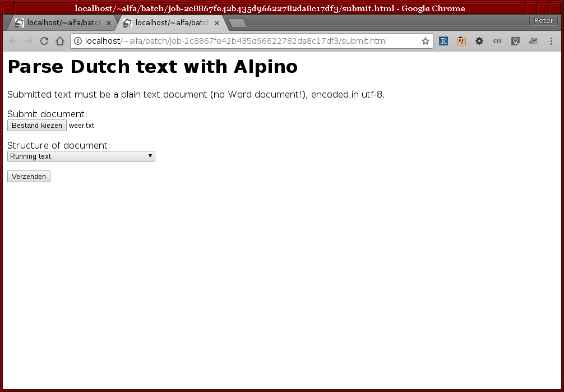Open the orange face extension icon
Image resolution: width=564 pixels, height=392 pixels.
(461, 41)
